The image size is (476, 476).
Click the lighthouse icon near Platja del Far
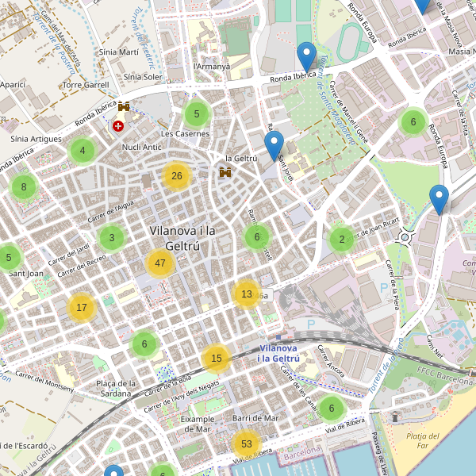tap(395, 417)
